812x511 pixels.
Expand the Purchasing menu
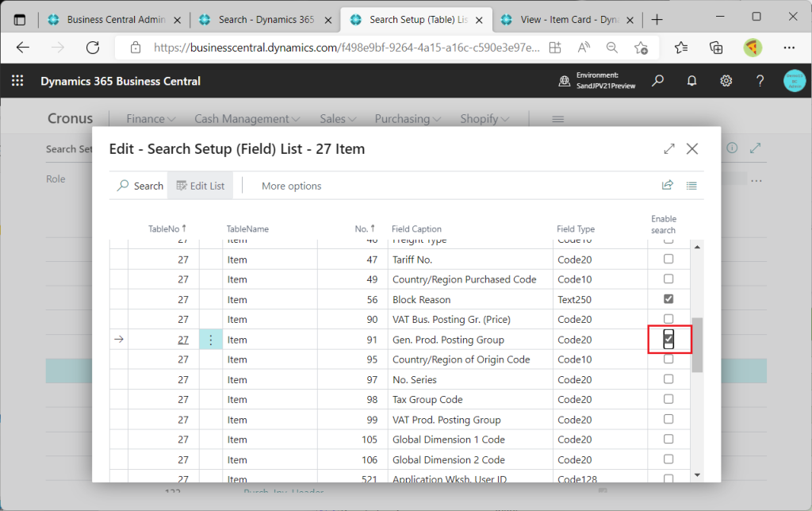coord(408,119)
